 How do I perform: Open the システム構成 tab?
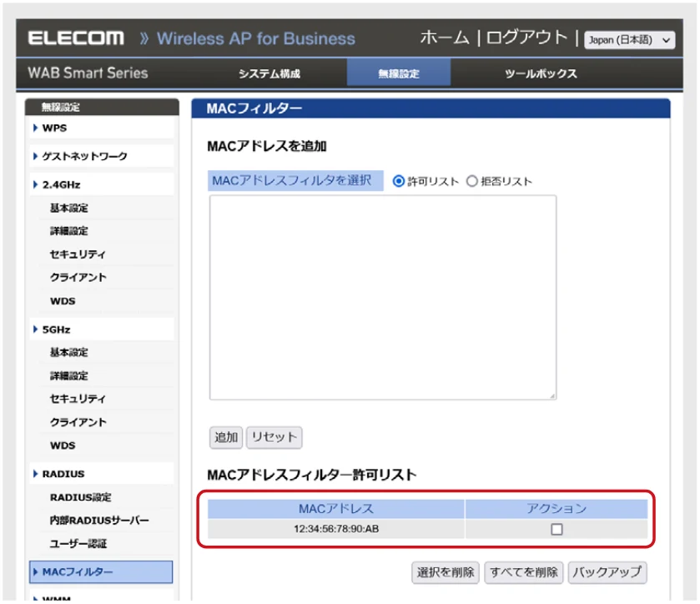[x=269, y=73]
